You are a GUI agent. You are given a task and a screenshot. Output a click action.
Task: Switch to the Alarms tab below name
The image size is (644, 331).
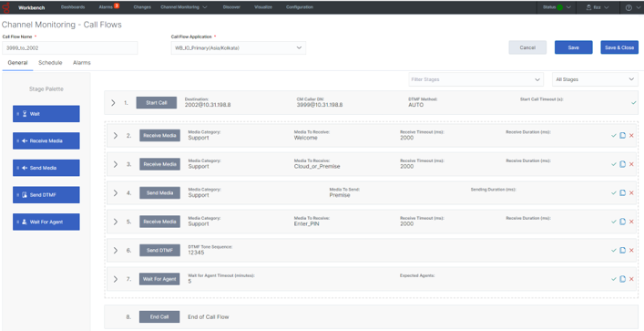click(82, 63)
